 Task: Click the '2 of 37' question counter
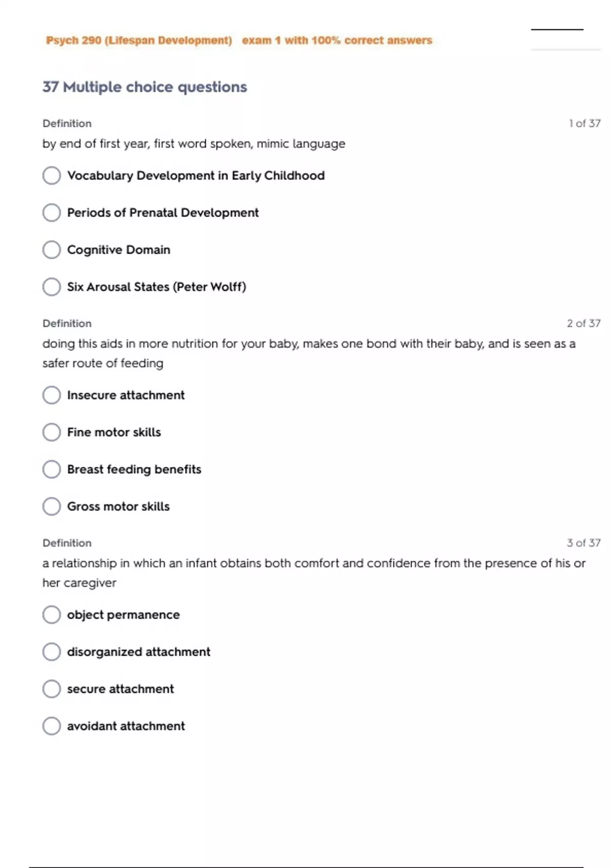coord(583,323)
